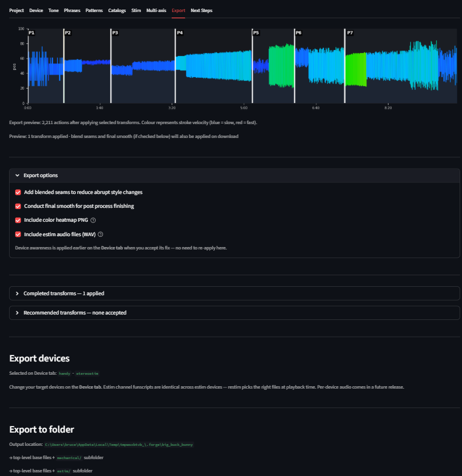The width and height of the screenshot is (462, 476).
Task: Open the Multi-axis tab
Action: coord(156,11)
